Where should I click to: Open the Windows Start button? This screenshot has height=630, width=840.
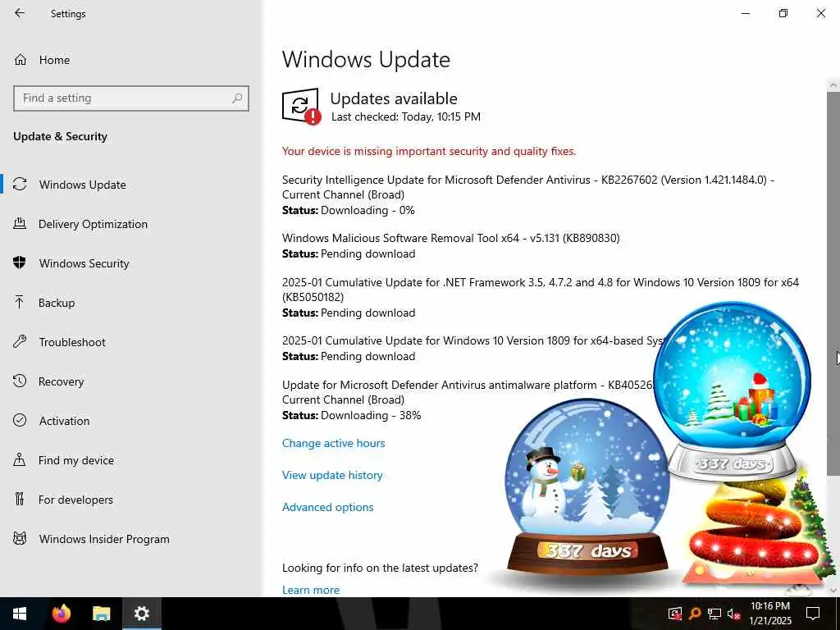pyautogui.click(x=20, y=614)
